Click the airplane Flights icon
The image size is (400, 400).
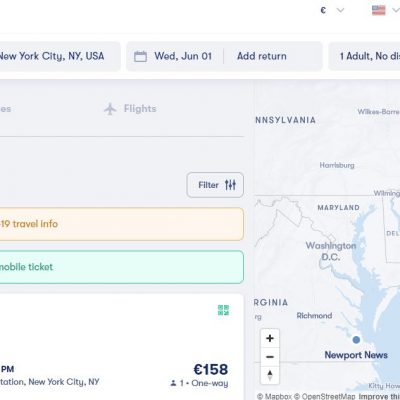(x=110, y=109)
